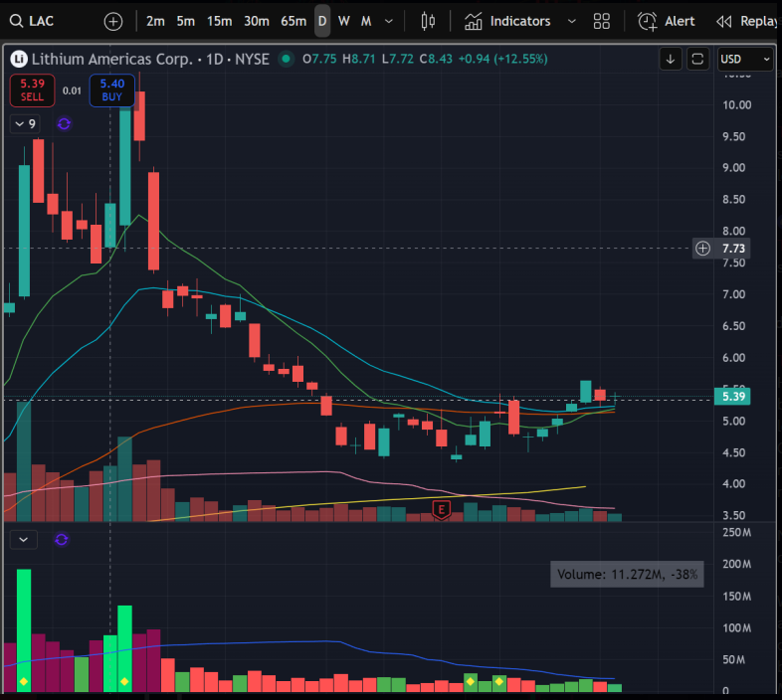This screenshot has height=700, width=782.
Task: Click the current price label 5.39
Action: (732, 397)
